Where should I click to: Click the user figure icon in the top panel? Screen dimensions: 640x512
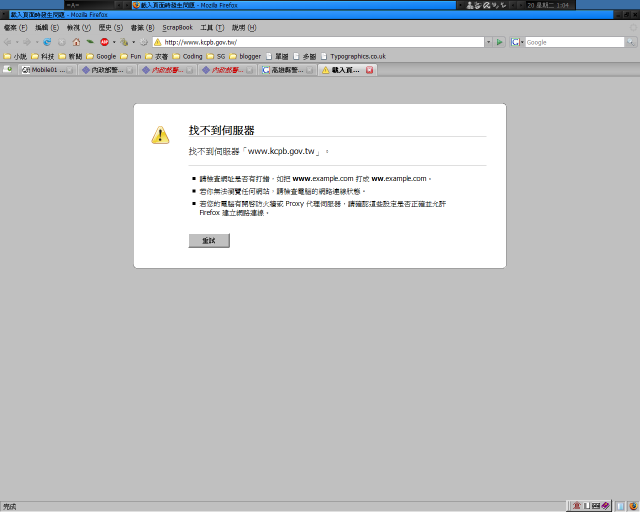click(470, 5)
